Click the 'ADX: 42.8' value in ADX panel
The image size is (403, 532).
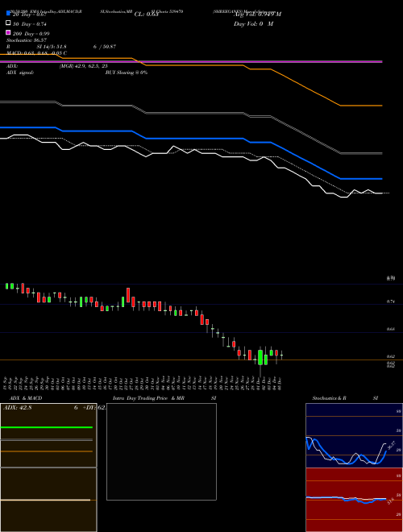point(17,408)
